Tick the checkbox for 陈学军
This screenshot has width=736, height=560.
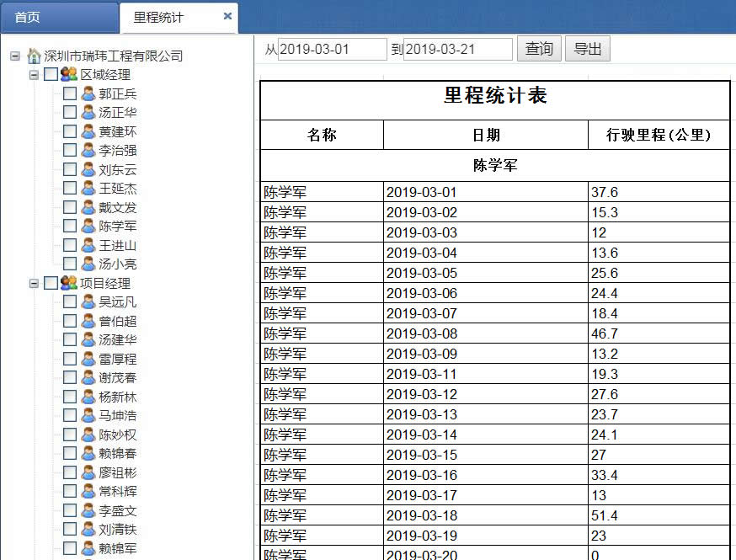[69, 226]
